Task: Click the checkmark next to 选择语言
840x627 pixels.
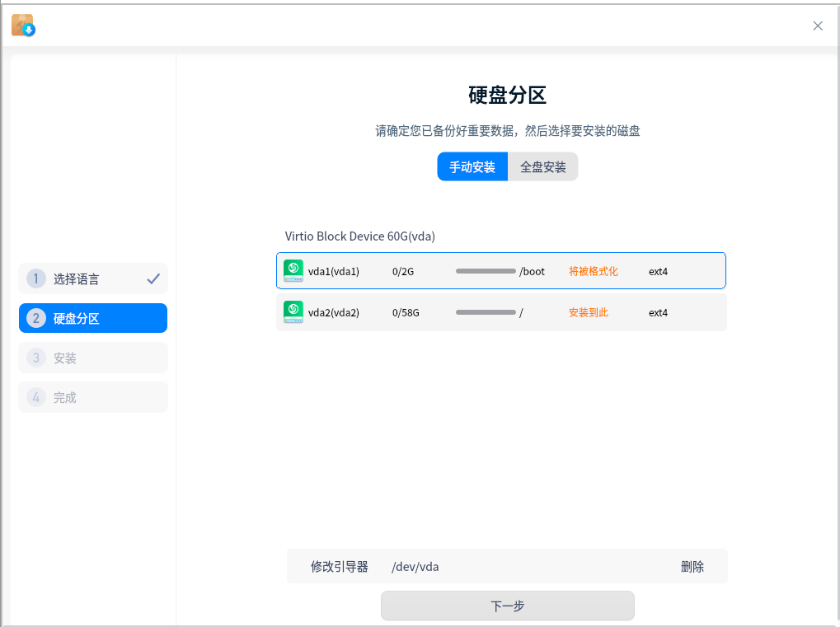Action: click(x=153, y=279)
